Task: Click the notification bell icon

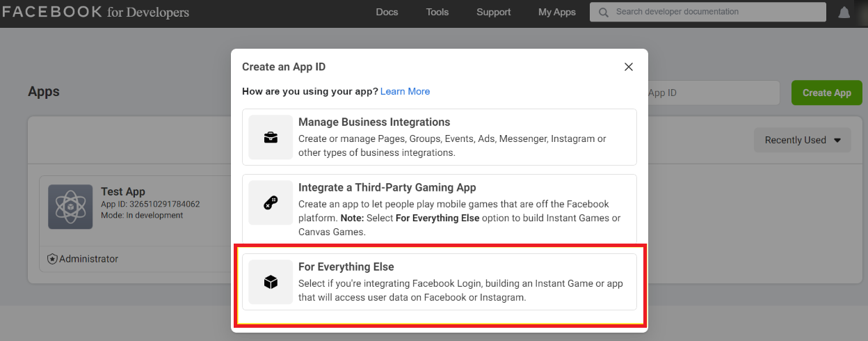Action: (844, 13)
